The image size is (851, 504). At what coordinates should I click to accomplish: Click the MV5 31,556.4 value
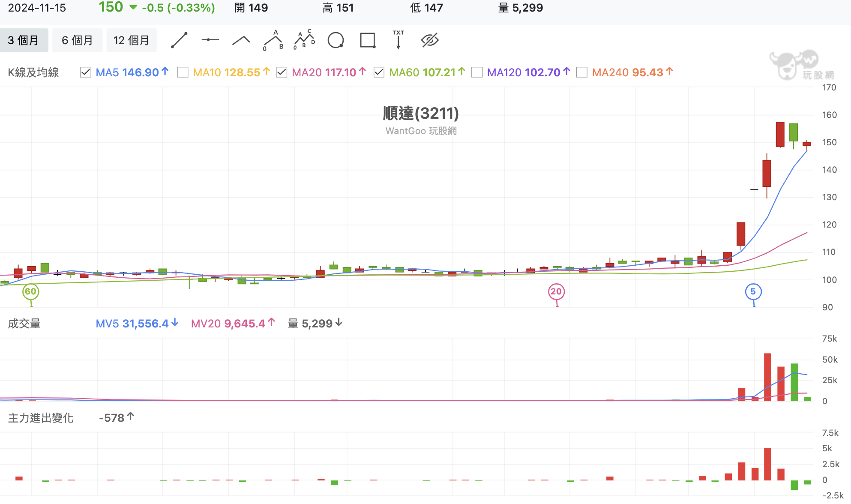[137, 324]
